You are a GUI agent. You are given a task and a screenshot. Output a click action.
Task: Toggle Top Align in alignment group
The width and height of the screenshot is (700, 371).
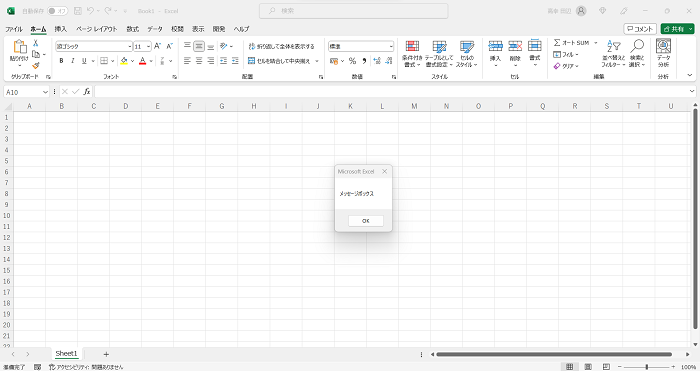[187, 46]
